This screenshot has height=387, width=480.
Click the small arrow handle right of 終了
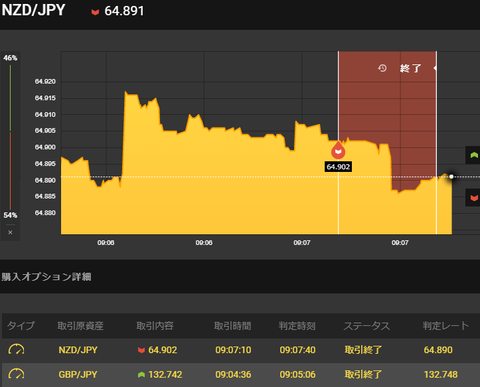pos(435,68)
